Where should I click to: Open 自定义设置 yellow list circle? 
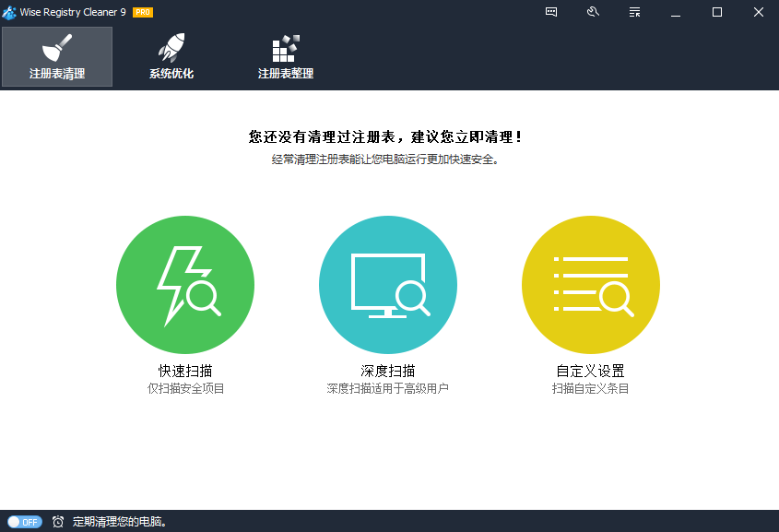591,285
